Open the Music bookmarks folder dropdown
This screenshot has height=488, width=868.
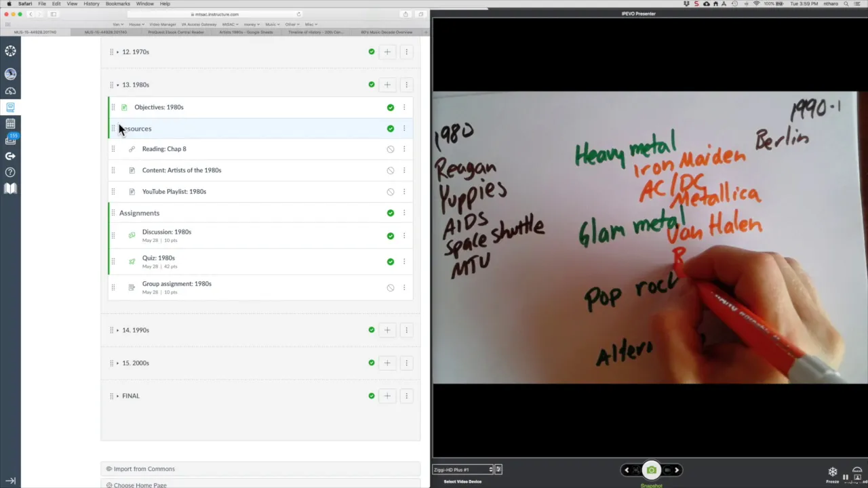272,24
